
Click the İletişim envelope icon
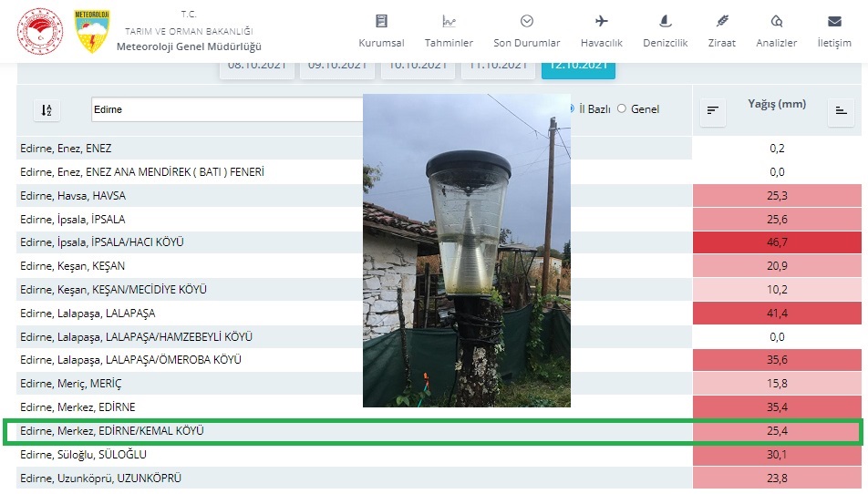[834, 21]
